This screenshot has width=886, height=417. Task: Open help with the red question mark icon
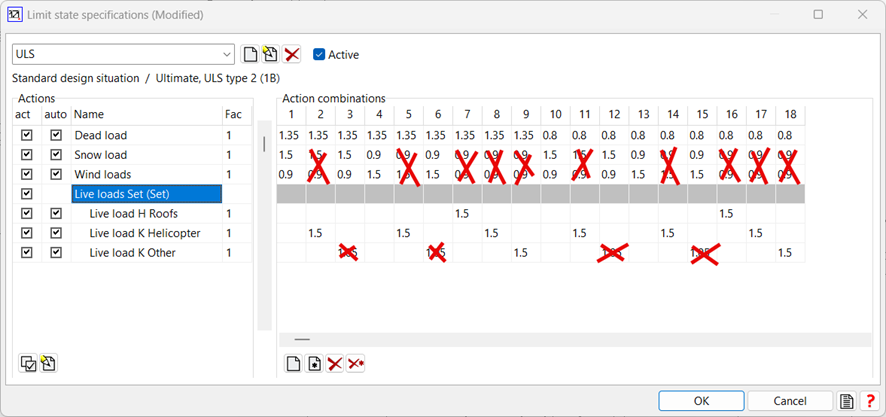(869, 401)
